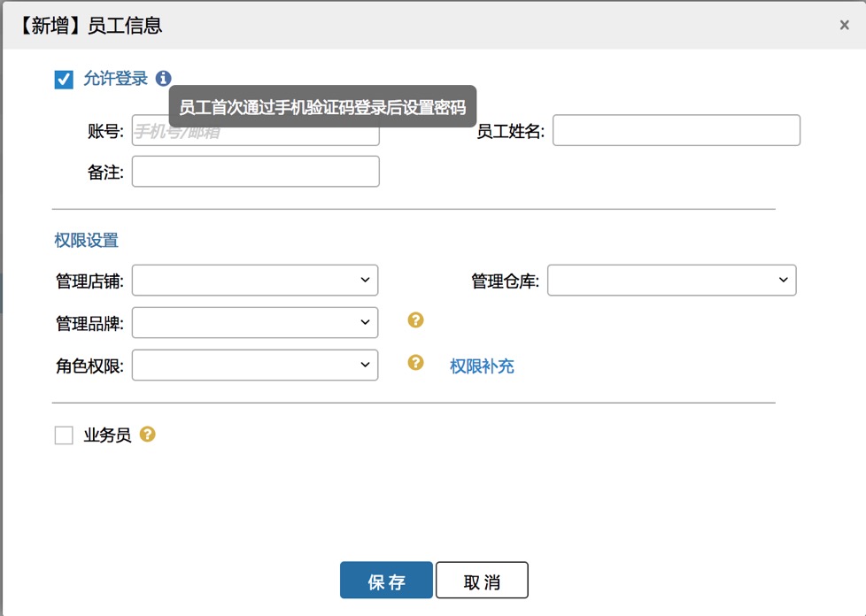Select the 角色权限 dropdown
The width and height of the screenshot is (866, 616).
pyautogui.click(x=255, y=365)
